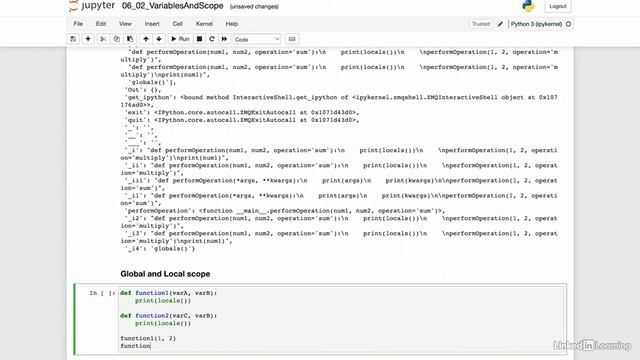
Task: Click the "'Out': {}," output line
Action: (x=143, y=90)
